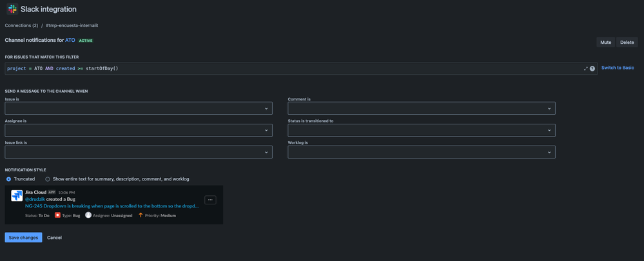Open the three-dot message actions menu
This screenshot has height=261, width=644.
pos(210,200)
